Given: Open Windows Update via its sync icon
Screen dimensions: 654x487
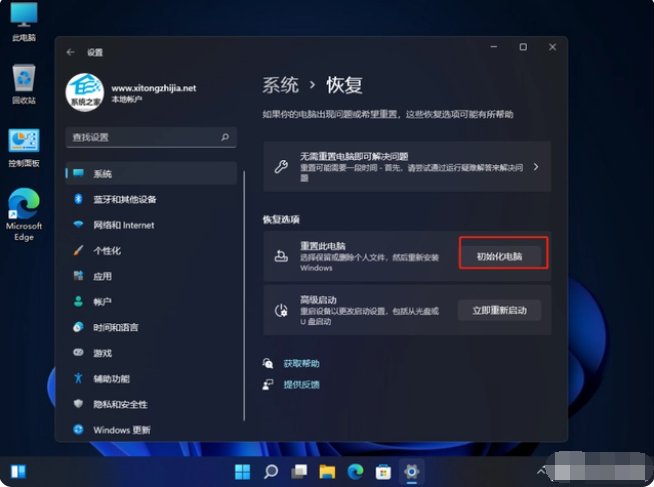Looking at the screenshot, I should [x=78, y=429].
